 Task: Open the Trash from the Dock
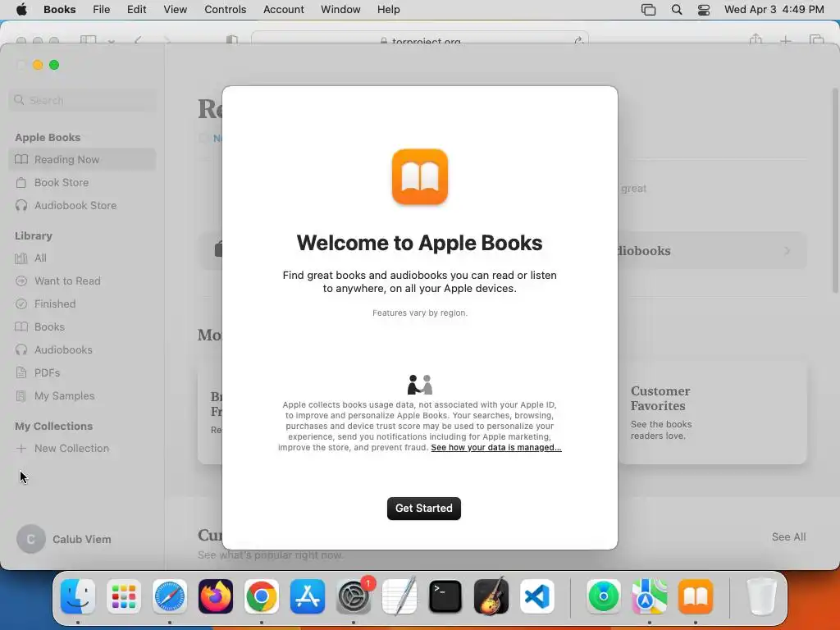click(x=762, y=596)
